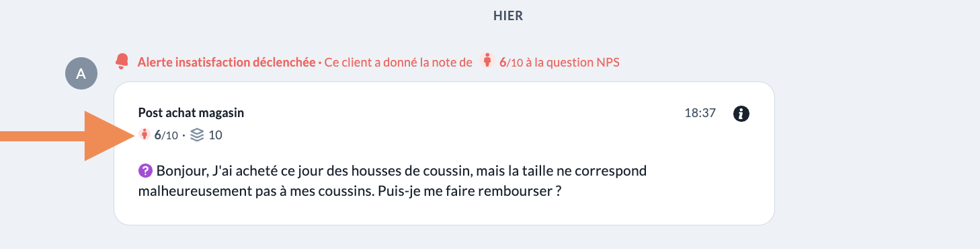Click the red person icon in alert line
Screen dimensions: 980x249
coord(487,62)
